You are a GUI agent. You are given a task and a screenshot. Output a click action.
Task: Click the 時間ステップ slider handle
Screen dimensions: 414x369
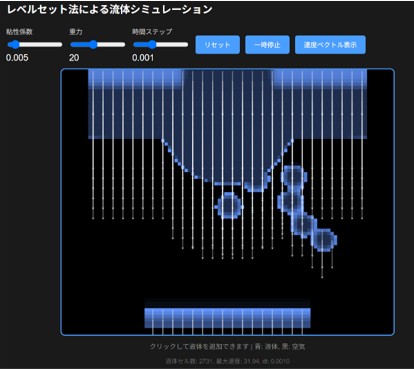(x=152, y=44)
